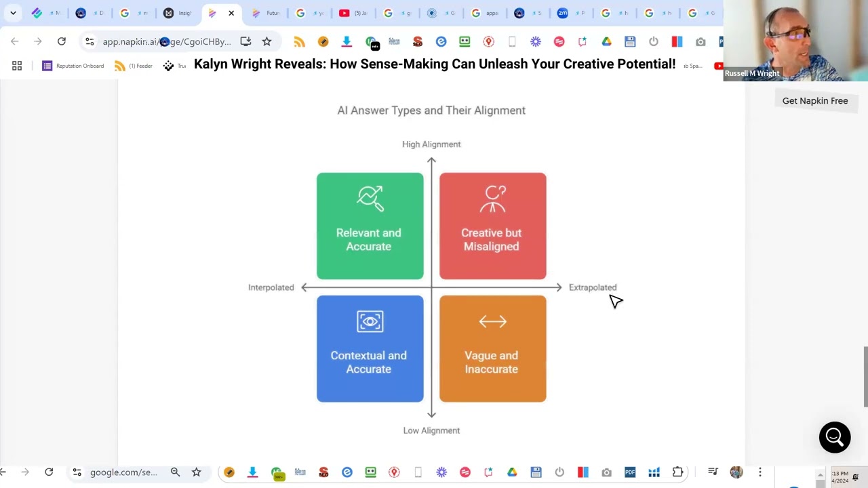Close the active Napkin tab
Viewport: 868px width, 488px height.
pyautogui.click(x=231, y=13)
